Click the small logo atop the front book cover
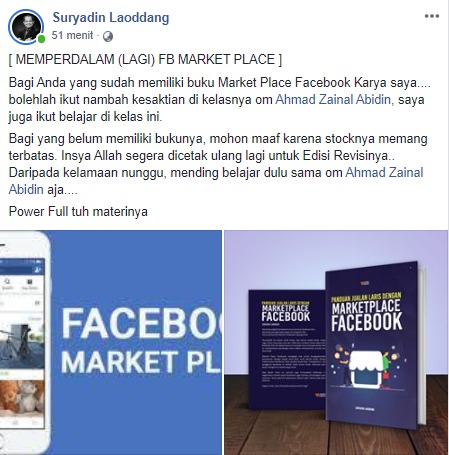This screenshot has height=455, width=449. coord(365,283)
